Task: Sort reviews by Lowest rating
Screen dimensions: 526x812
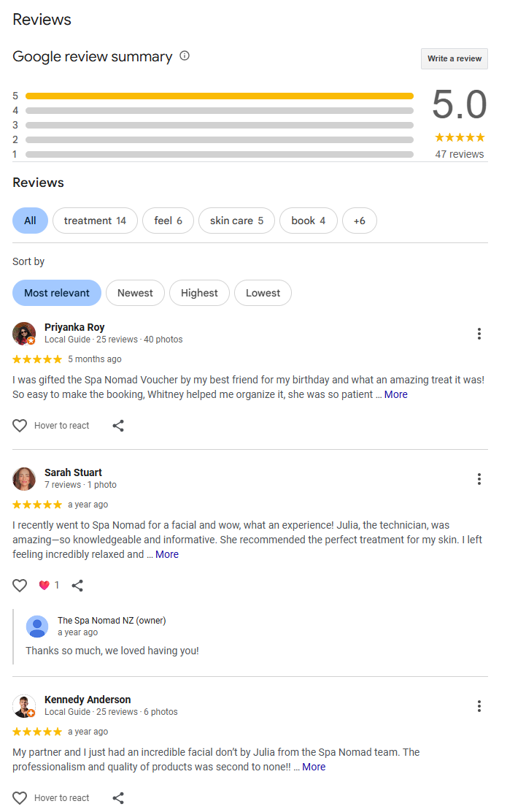Action: point(263,293)
